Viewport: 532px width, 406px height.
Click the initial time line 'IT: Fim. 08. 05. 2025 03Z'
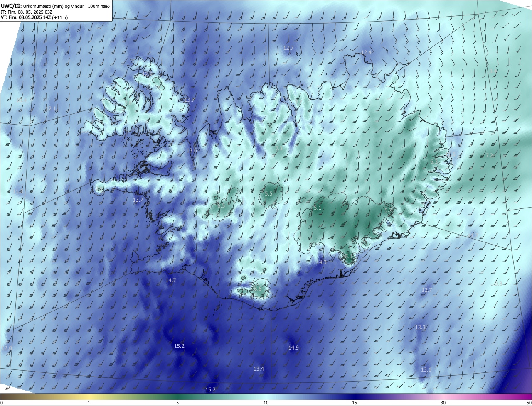click(26, 12)
